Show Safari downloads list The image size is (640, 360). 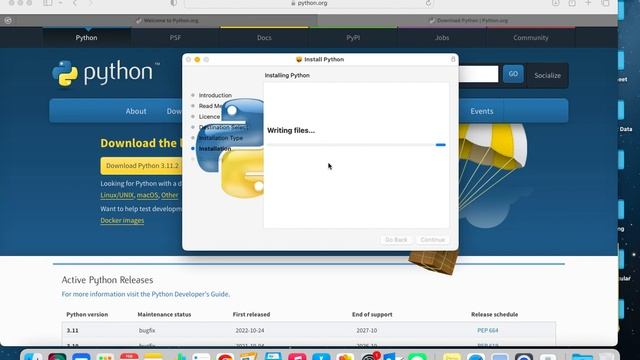pyautogui.click(x=556, y=3)
